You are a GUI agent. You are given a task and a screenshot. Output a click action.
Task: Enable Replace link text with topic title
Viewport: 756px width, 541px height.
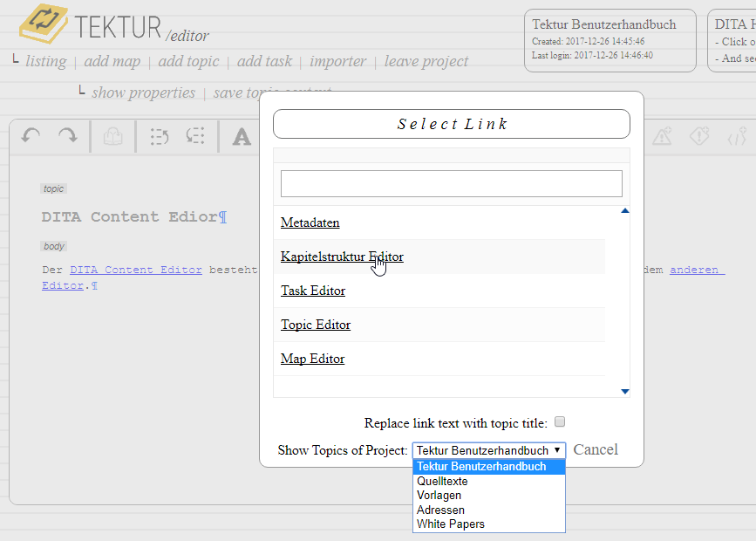[x=560, y=422]
